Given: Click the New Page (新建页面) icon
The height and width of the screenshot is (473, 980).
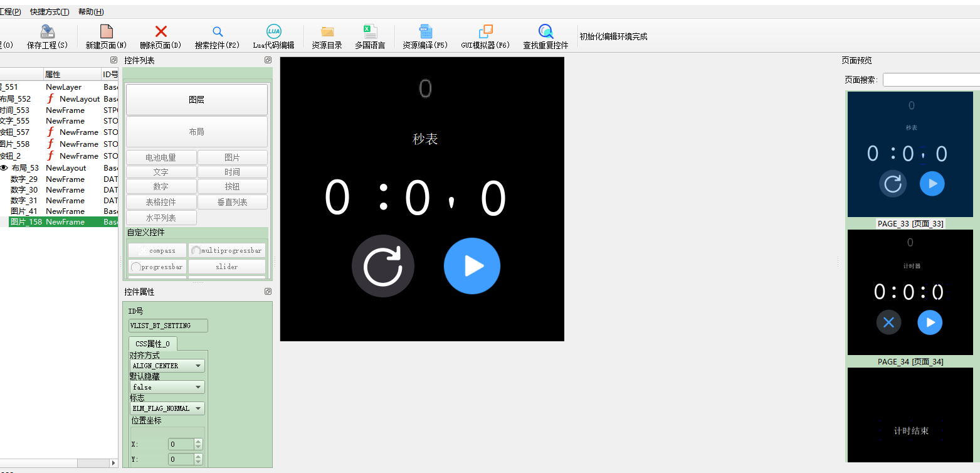Looking at the screenshot, I should pos(107,31).
